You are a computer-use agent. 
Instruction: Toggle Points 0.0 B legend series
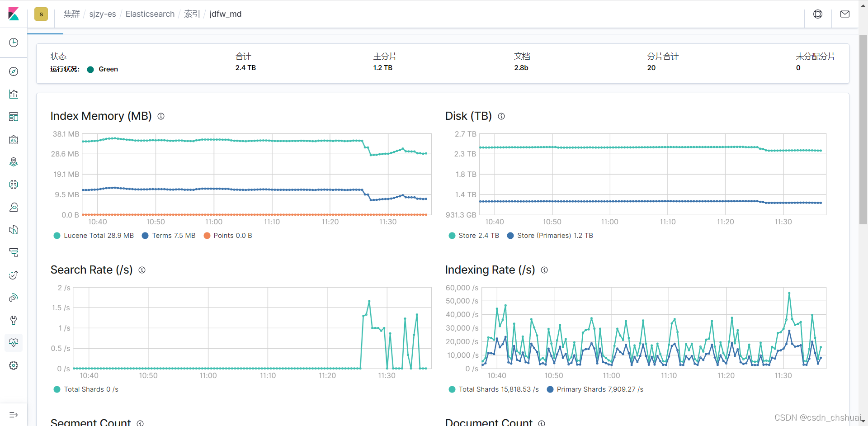tap(228, 236)
